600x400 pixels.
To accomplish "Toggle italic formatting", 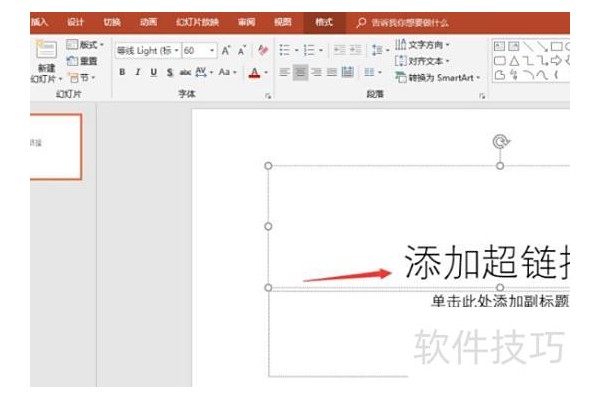I will 138,72.
